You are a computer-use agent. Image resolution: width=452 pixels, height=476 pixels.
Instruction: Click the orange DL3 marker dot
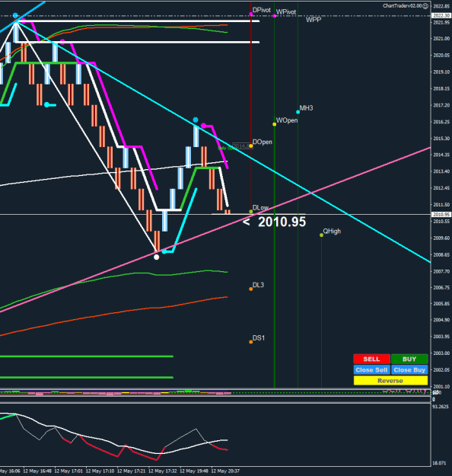[x=251, y=289]
